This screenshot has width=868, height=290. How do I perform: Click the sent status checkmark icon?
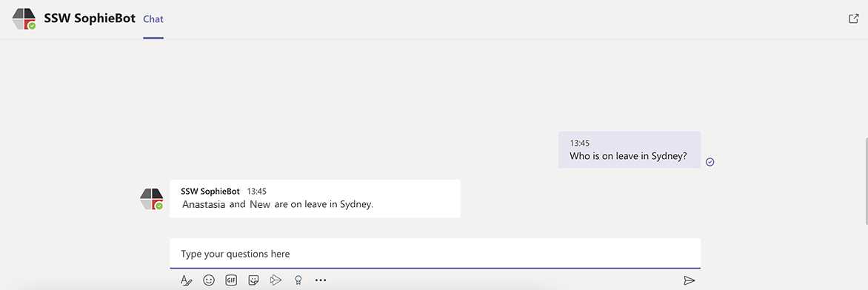click(710, 162)
